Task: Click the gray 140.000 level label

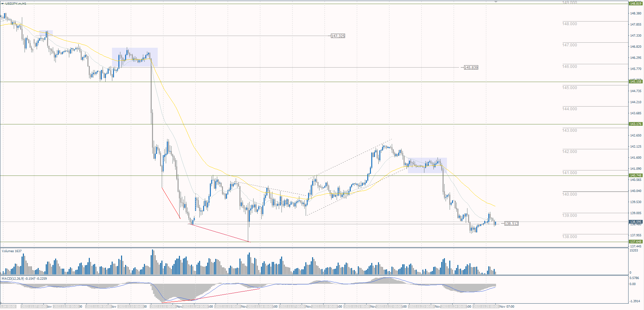Action: click(x=570, y=194)
